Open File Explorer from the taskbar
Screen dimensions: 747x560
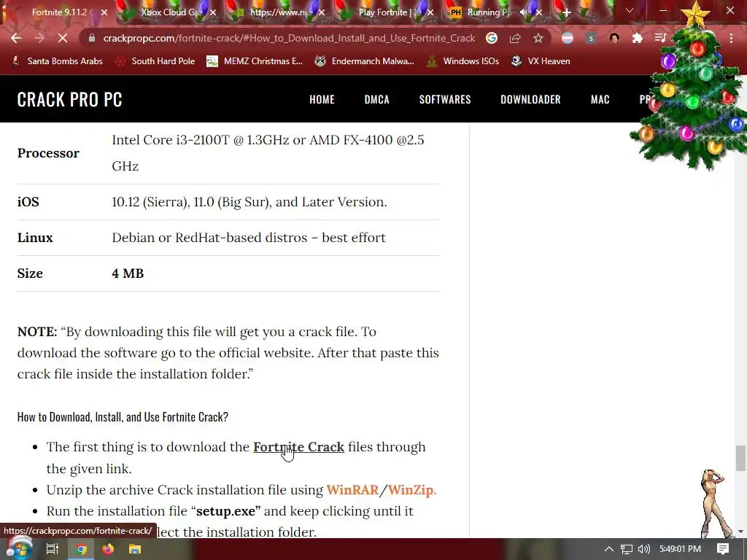[x=135, y=549]
